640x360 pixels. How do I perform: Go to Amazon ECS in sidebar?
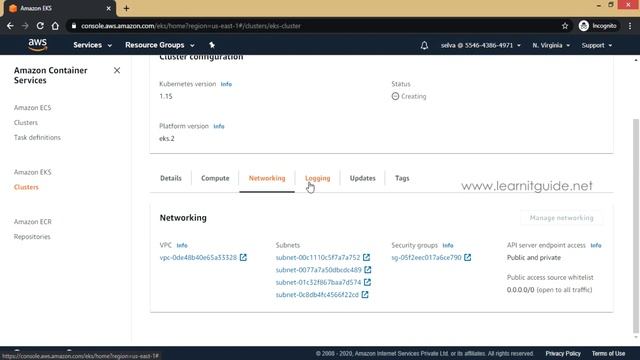(x=33, y=108)
